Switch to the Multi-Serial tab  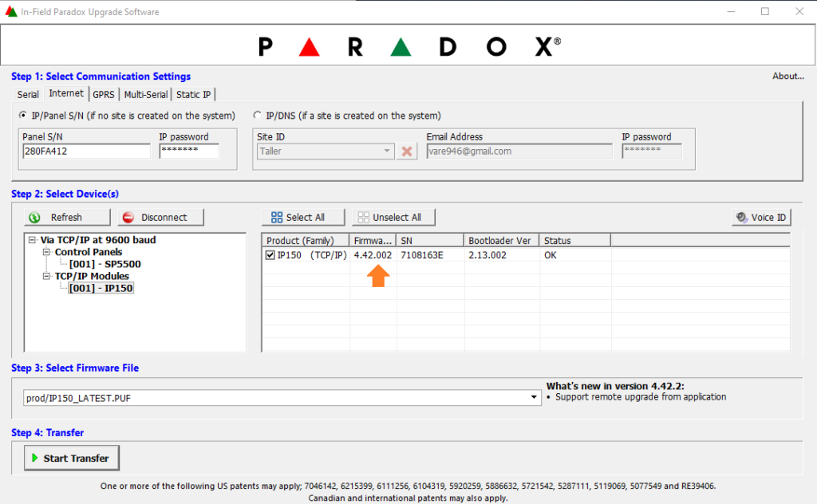click(145, 94)
